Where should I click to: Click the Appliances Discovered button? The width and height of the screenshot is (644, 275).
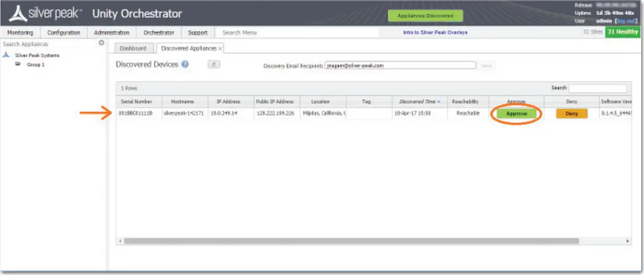pos(426,16)
